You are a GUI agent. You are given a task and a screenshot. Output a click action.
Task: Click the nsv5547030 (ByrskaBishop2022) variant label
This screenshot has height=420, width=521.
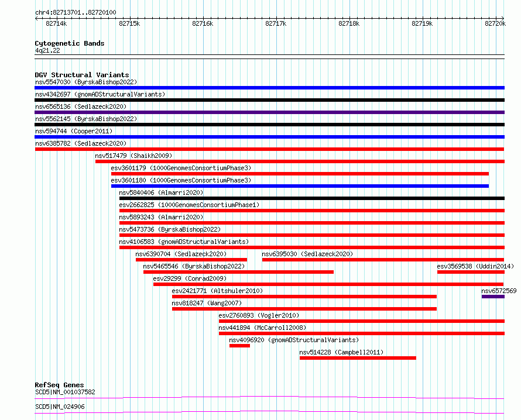pyautogui.click(x=86, y=82)
